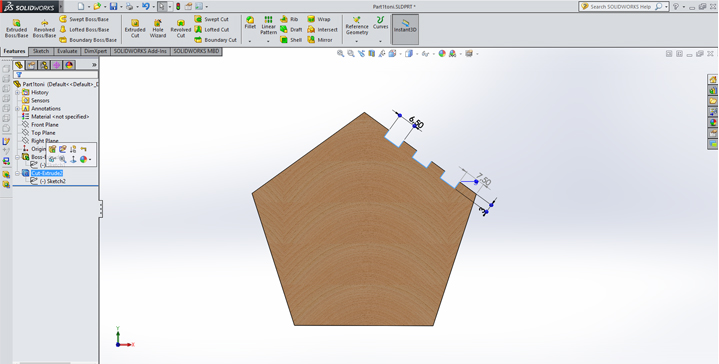Viewport: 719px width, 364px height.
Task: Open dropdown arrow next to Undo
Action: (x=153, y=7)
